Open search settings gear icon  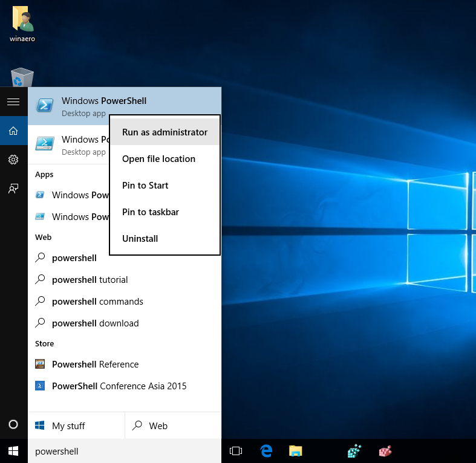click(x=13, y=160)
